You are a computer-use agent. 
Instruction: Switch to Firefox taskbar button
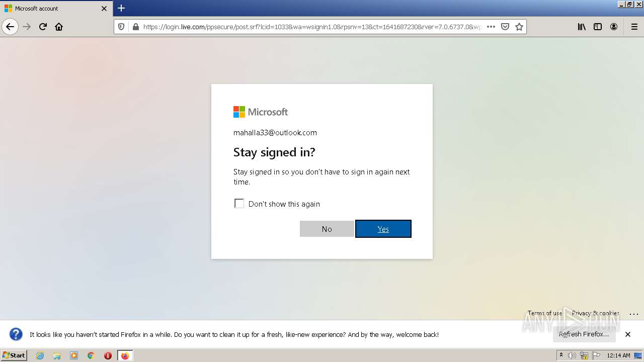click(125, 355)
